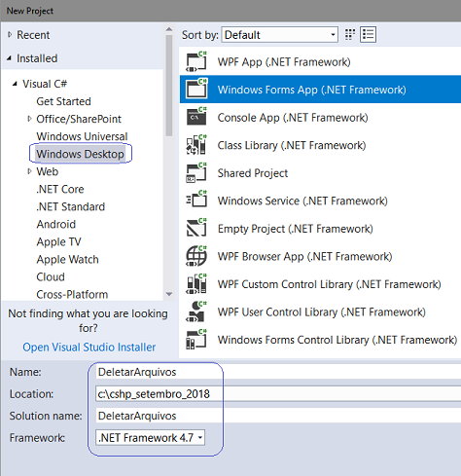Switch to small icons view
The image size is (461, 476).
(350, 34)
